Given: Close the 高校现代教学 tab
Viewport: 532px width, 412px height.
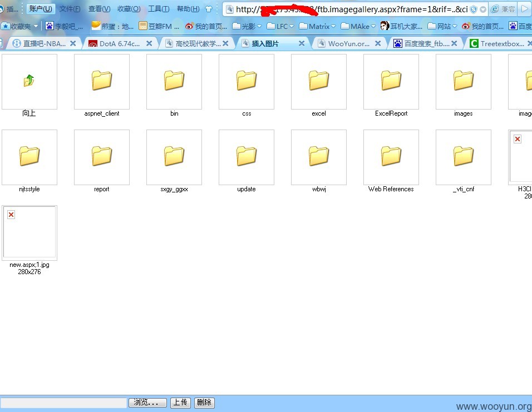Looking at the screenshot, I should [x=225, y=43].
